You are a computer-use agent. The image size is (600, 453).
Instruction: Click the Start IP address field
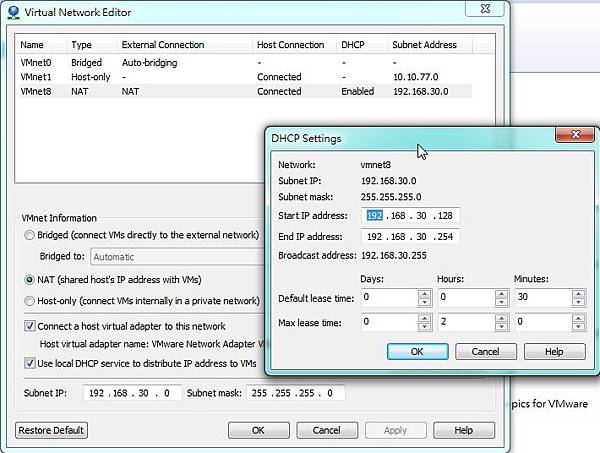411,216
